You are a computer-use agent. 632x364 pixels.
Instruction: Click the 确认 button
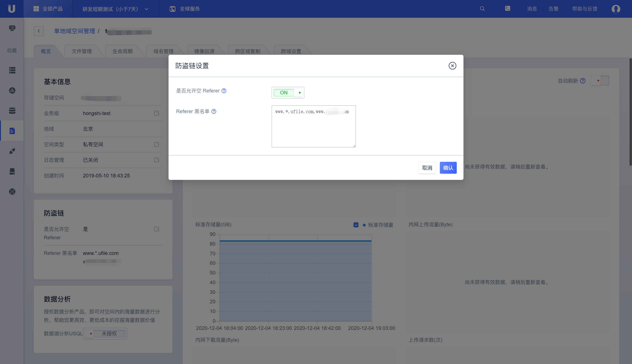[x=448, y=168]
